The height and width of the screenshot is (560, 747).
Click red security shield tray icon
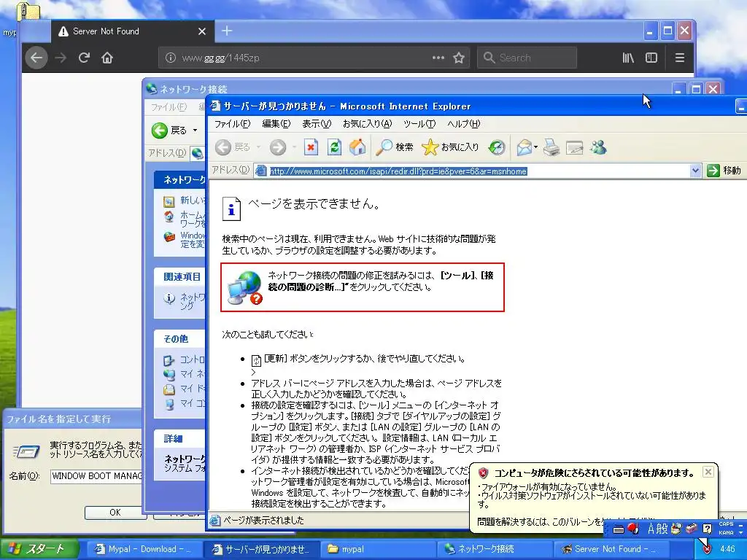click(707, 549)
